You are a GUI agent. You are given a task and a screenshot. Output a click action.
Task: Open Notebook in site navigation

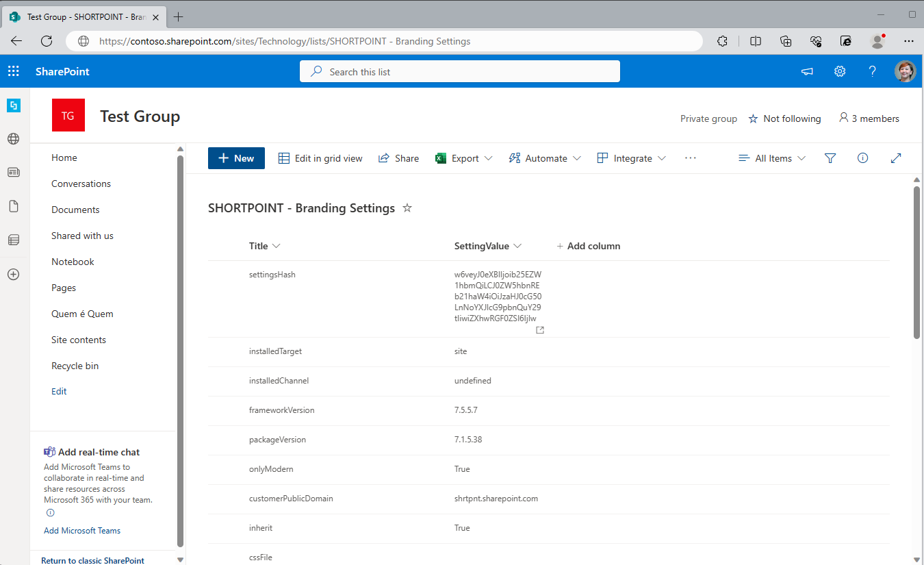coord(73,262)
